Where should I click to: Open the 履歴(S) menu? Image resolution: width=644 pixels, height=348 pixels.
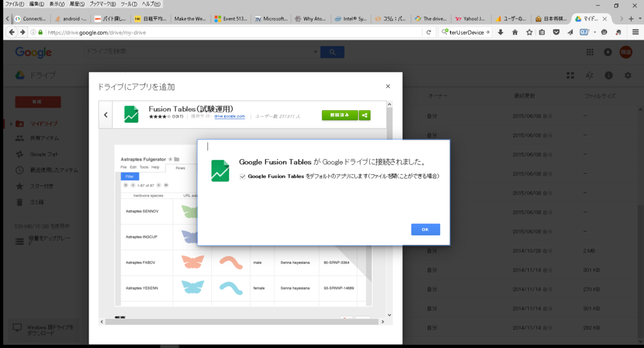[77, 4]
